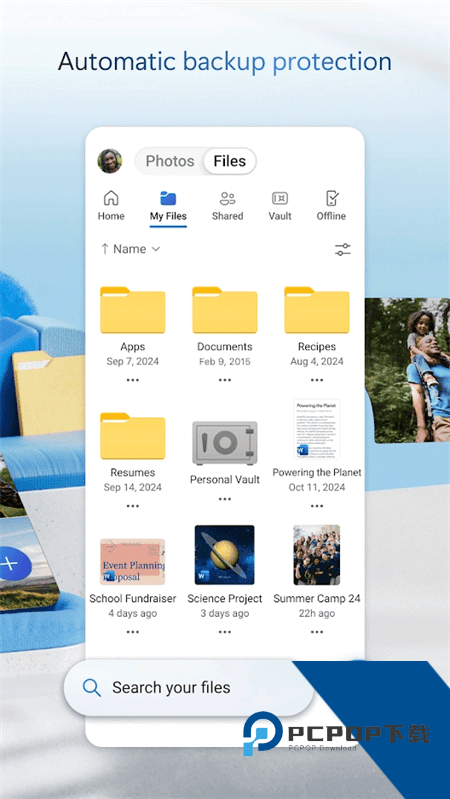Click the 'Science Project' file name
450x799 pixels.
point(225,599)
